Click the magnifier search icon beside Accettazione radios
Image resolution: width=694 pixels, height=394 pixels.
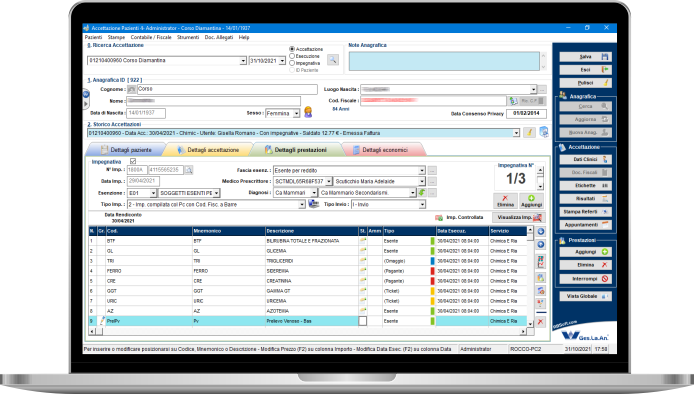pos(333,60)
